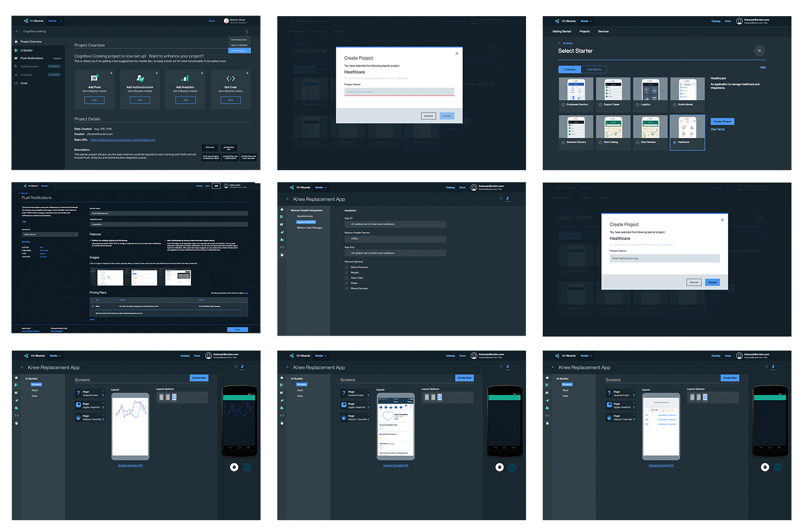Screen dimensions: 806x532
Task: Open Watson Care Manager in the sidebar
Action: (x=310, y=228)
